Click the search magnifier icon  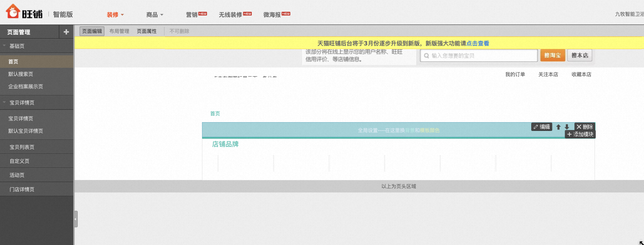click(426, 56)
